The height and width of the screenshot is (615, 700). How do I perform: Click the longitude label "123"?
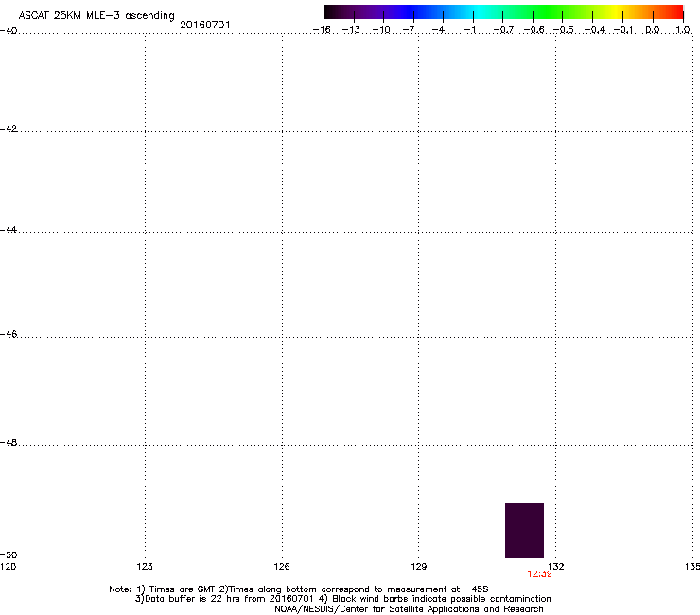(145, 567)
